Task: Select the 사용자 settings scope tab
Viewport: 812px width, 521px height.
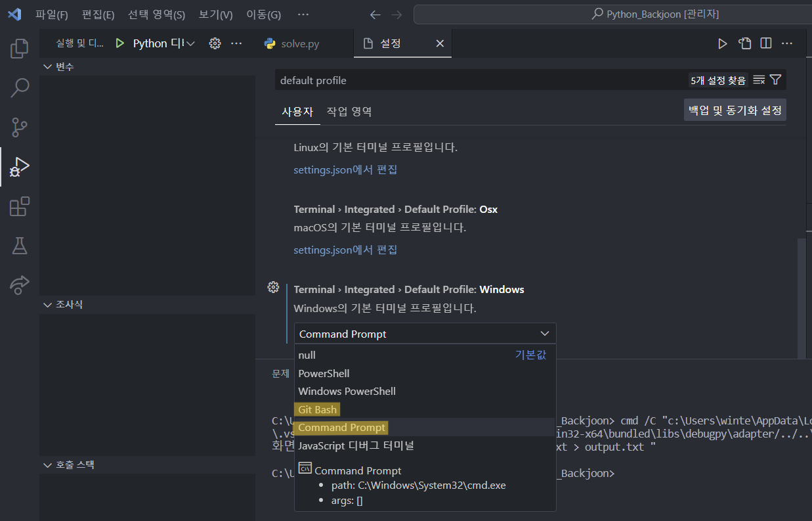Action: 297,112
